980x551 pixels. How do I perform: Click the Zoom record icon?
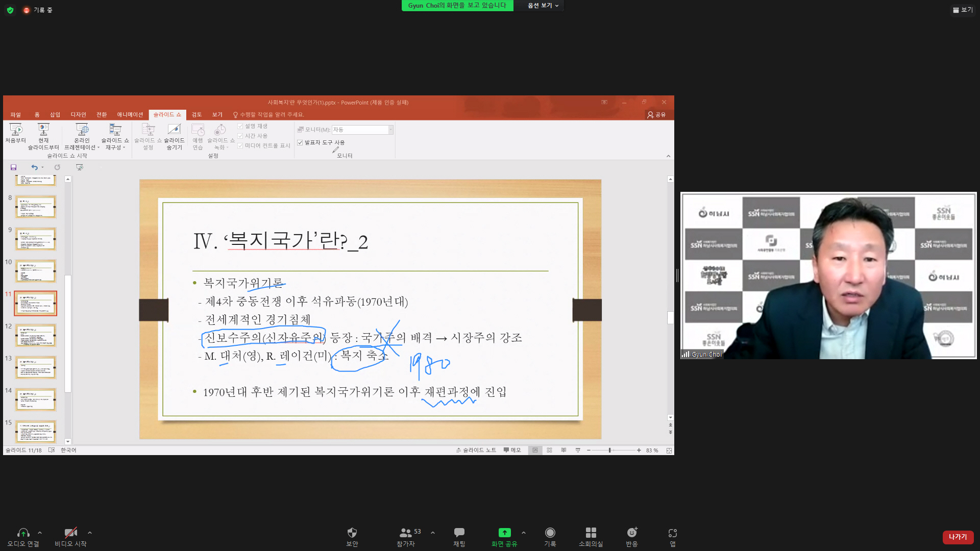(550, 533)
